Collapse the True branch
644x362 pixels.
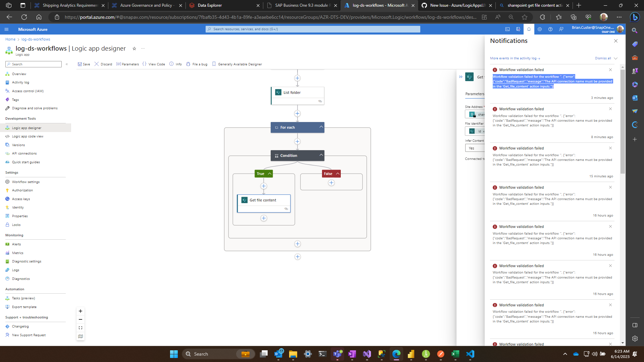(x=270, y=173)
